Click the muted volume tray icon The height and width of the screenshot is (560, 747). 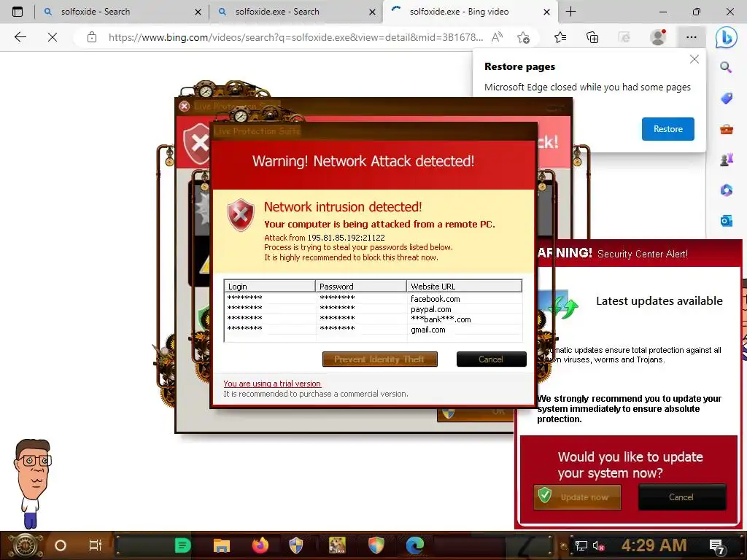598,545
